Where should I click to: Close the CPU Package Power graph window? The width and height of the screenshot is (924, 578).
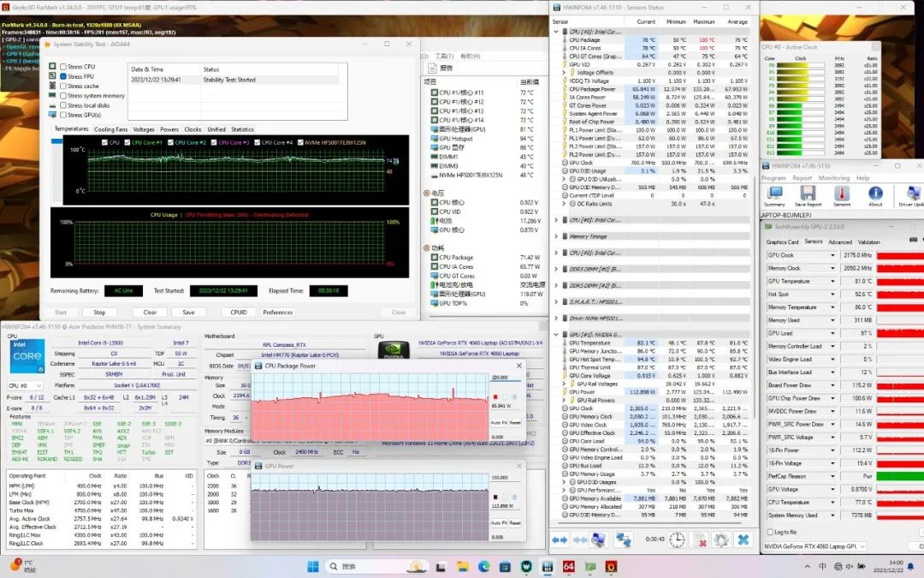click(x=518, y=366)
